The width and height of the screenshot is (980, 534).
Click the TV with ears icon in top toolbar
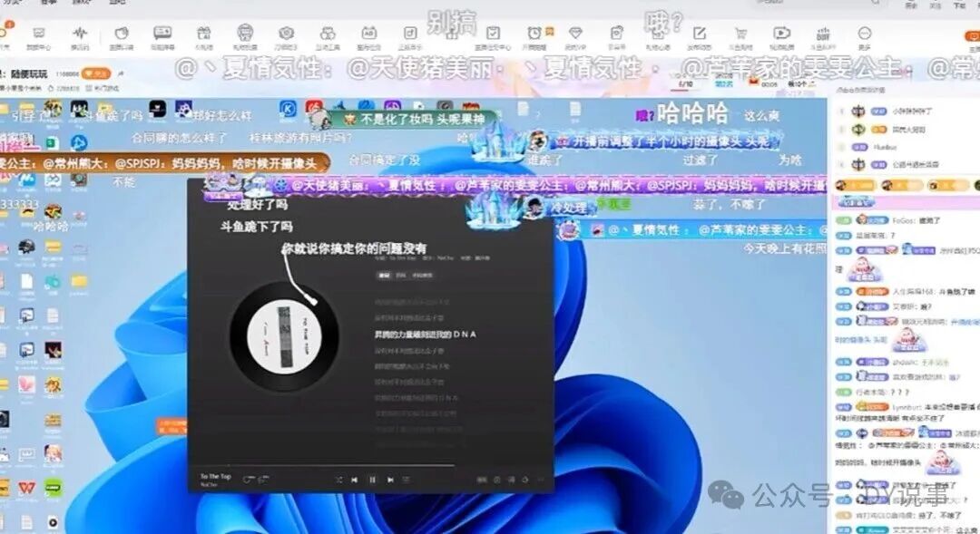[x=368, y=34]
